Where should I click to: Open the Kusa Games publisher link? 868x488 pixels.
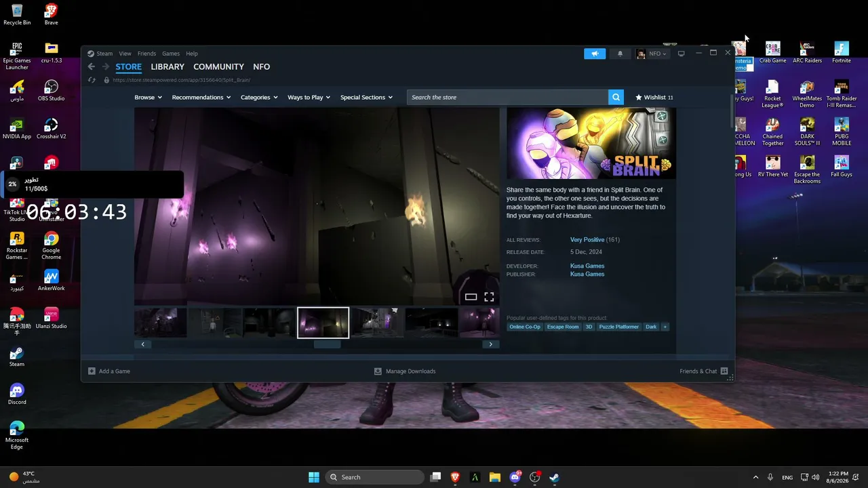(x=587, y=274)
